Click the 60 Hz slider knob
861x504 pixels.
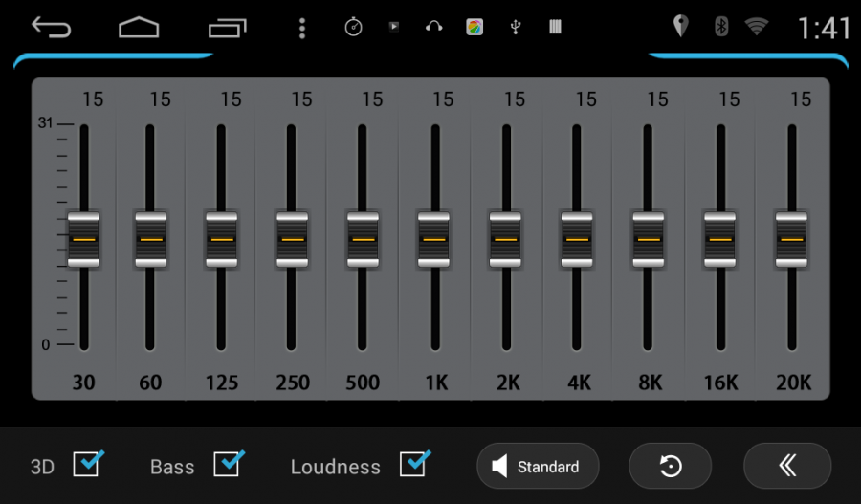pyautogui.click(x=151, y=239)
